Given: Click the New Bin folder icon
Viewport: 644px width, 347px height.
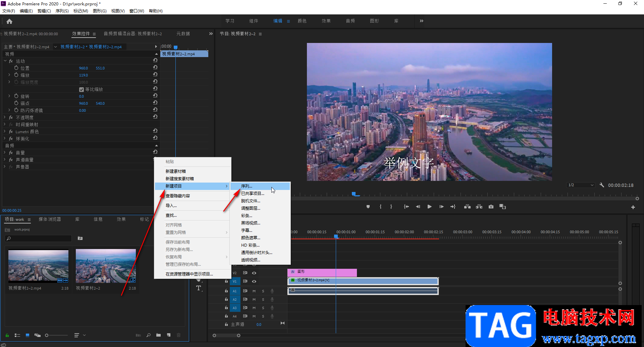Looking at the screenshot, I should 158,335.
